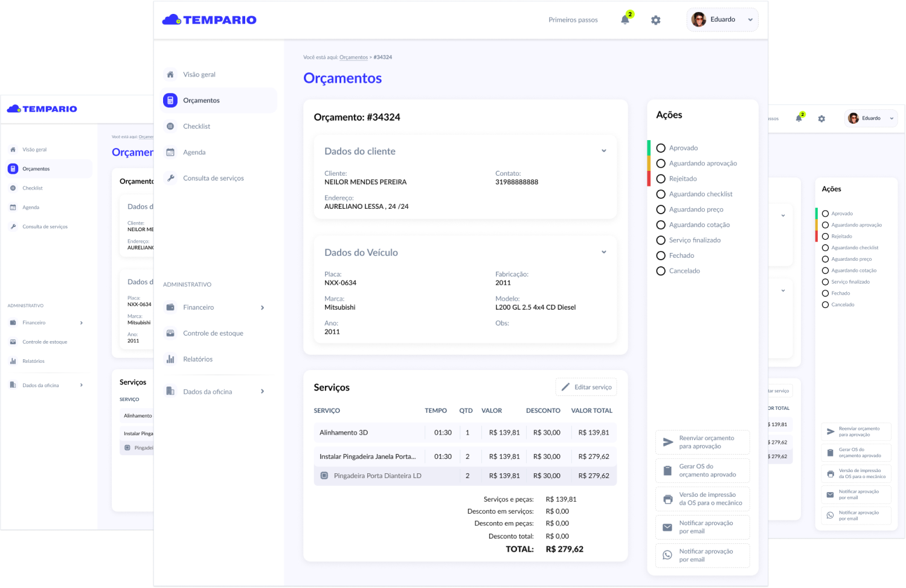Click Reenviar orçamento para aprovação, front window
This screenshot has width=906, height=588.
(x=702, y=442)
